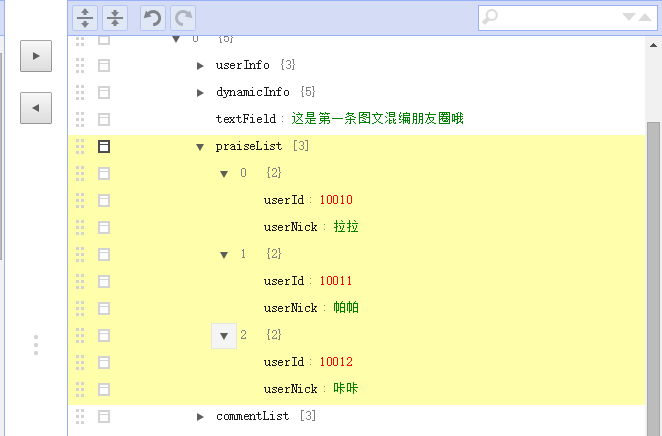662x436 pixels.
Task: Click the vertical scrollbar thumb
Action: click(654, 279)
